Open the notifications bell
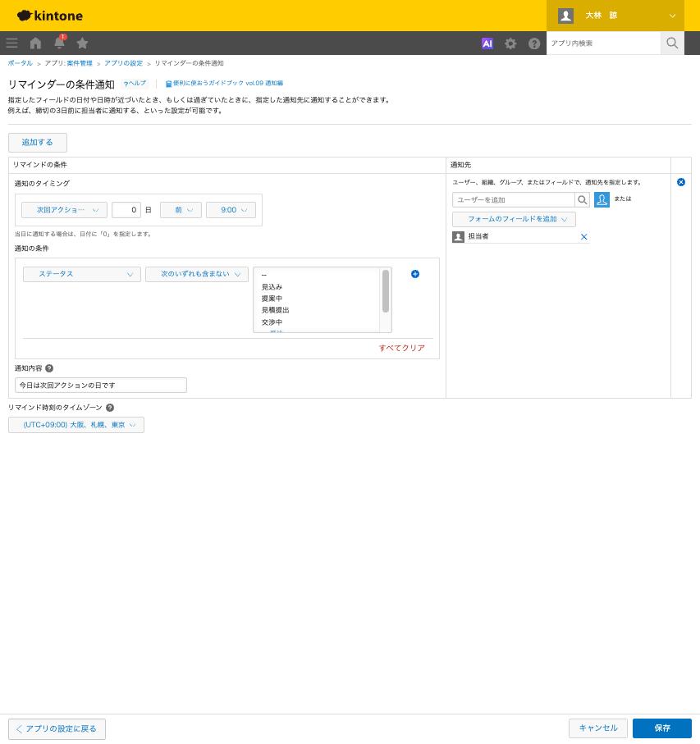This screenshot has height=744, width=700. (59, 43)
